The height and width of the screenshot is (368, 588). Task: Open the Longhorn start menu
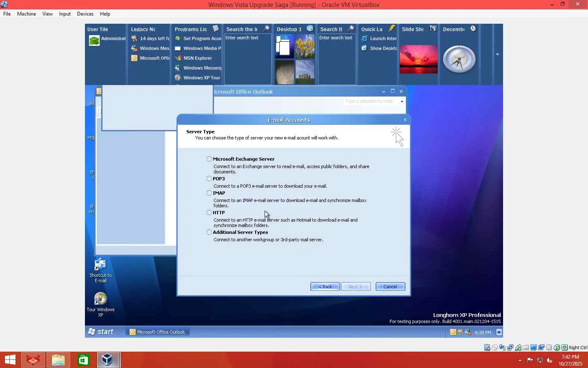(x=101, y=332)
